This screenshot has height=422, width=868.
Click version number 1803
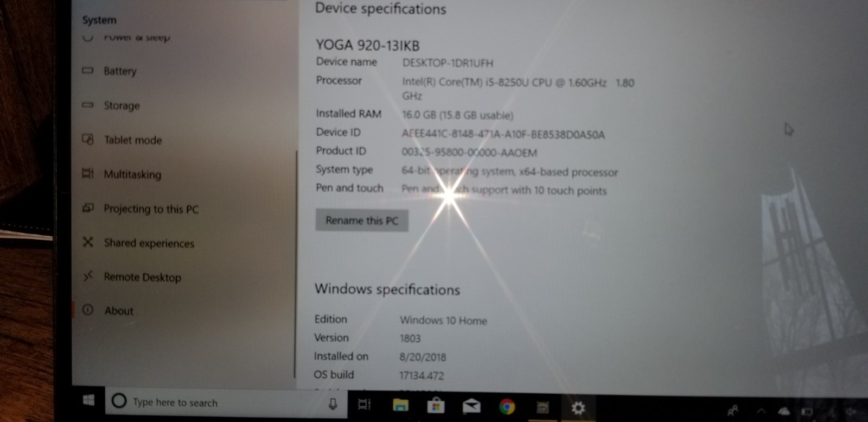click(x=410, y=338)
